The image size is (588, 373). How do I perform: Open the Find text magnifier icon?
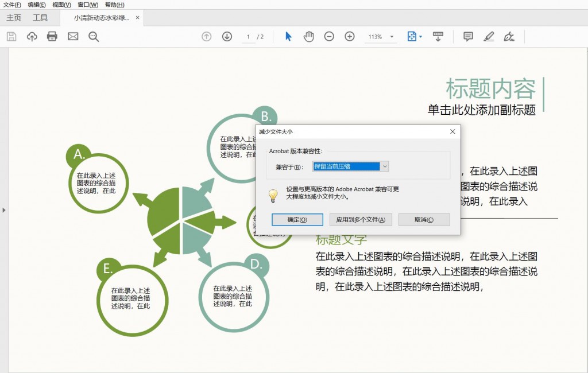point(94,36)
